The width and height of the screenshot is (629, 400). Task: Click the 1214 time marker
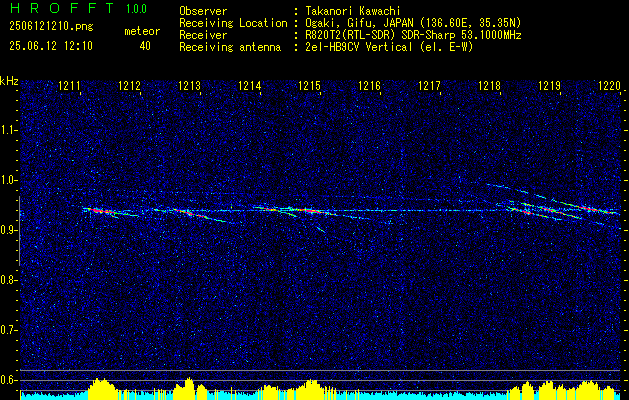click(250, 85)
